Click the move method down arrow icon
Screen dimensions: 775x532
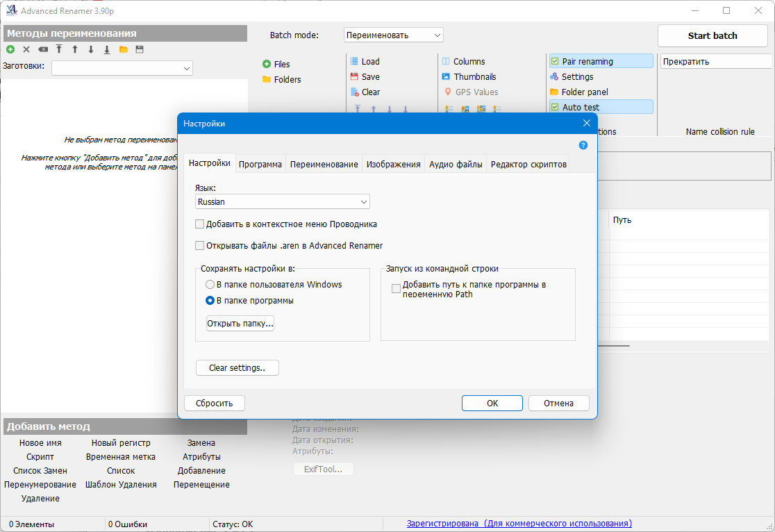(x=91, y=49)
